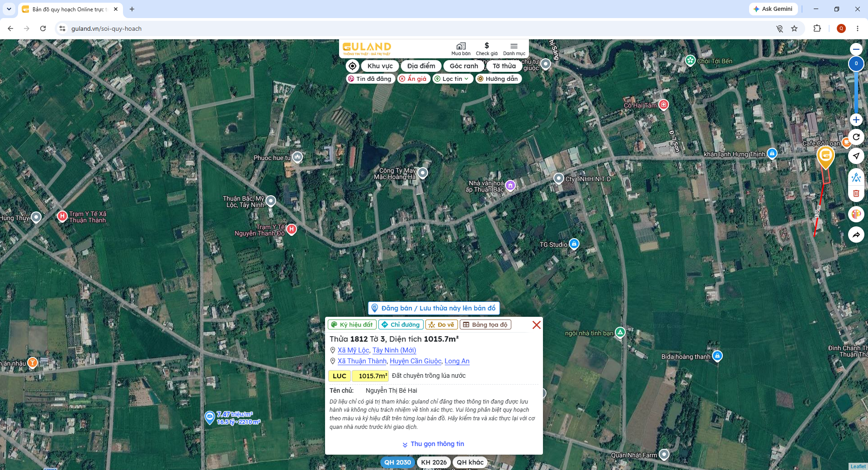Image resolution: width=868 pixels, height=470 pixels.
Task: Open the Khu vực area selector
Action: pos(380,66)
